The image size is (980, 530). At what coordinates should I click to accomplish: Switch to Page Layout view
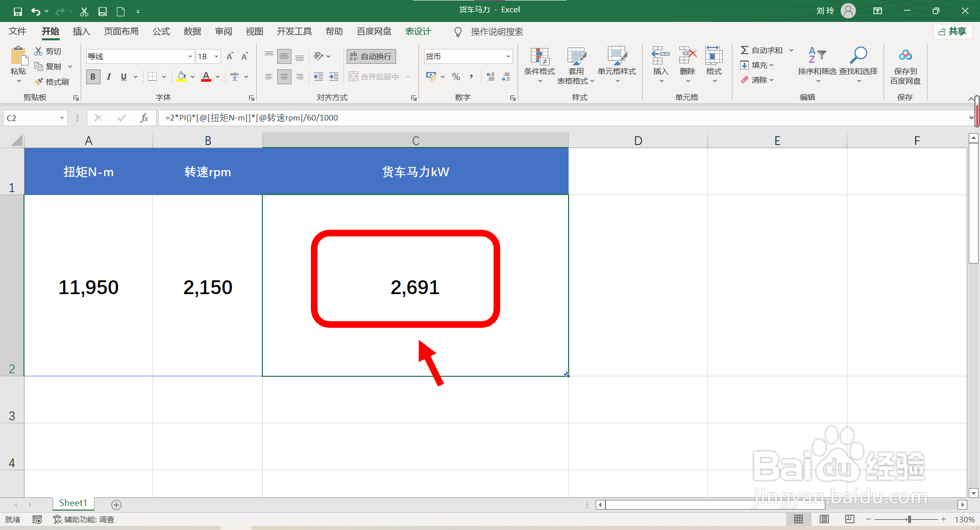(x=824, y=519)
